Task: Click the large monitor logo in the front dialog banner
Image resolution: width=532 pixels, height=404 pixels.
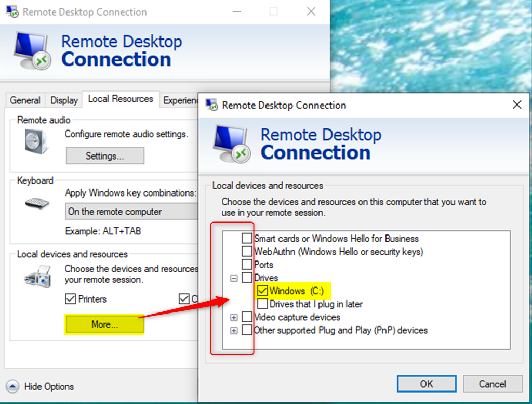Action: tap(232, 144)
